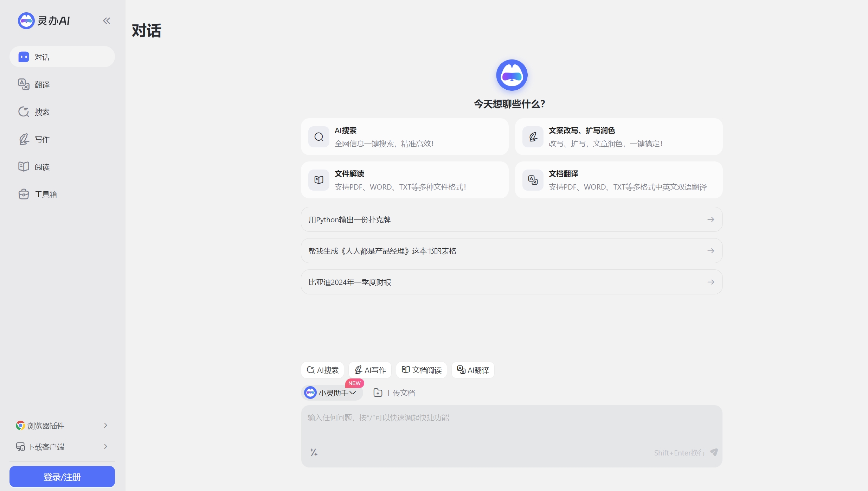Click the translate icon in the 文档翻译 card
The width and height of the screenshot is (868, 491).
pos(533,180)
